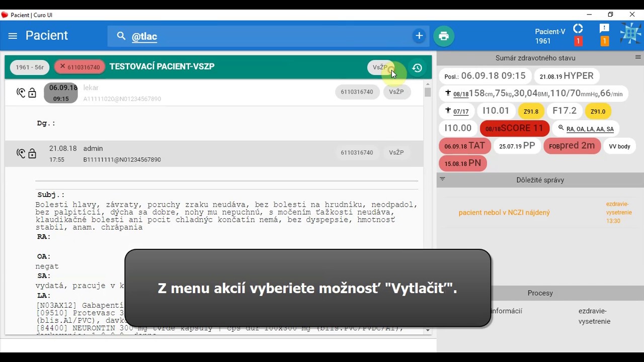The width and height of the screenshot is (644, 362).
Task: Open the RA, OA, LA, AA, SA search chip
Action: [x=586, y=129]
